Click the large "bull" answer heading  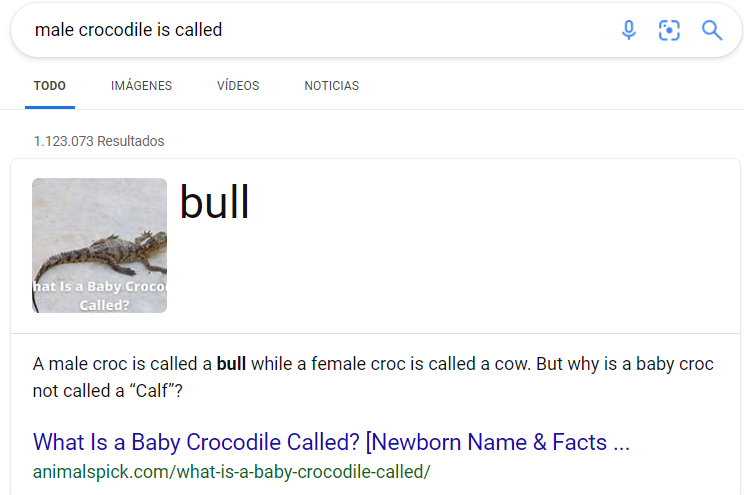214,203
